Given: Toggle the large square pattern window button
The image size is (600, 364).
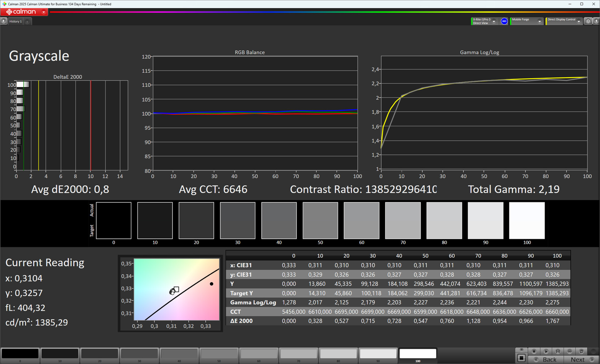Looking at the screenshot, I should pyautogui.click(x=521, y=358).
